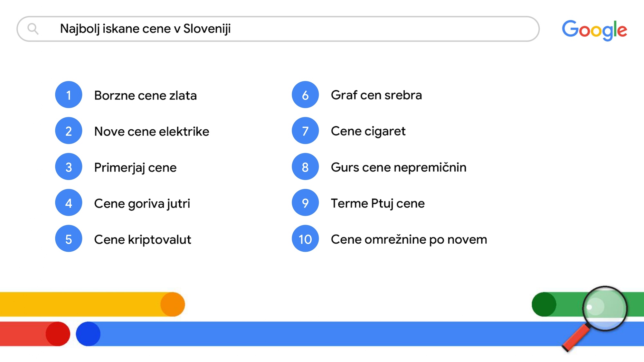Click the blue number 1 circle
644x362 pixels.
tap(69, 95)
